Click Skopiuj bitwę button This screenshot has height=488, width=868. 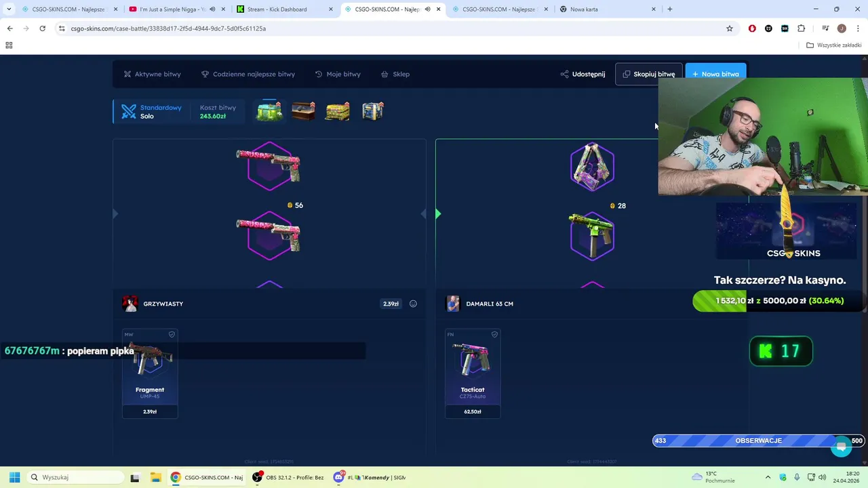[x=648, y=74]
